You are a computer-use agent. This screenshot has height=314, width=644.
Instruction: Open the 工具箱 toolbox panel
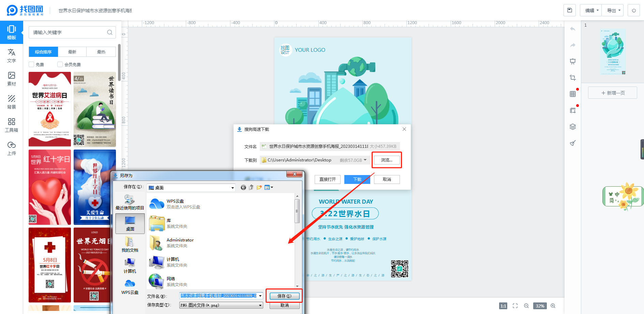click(12, 125)
